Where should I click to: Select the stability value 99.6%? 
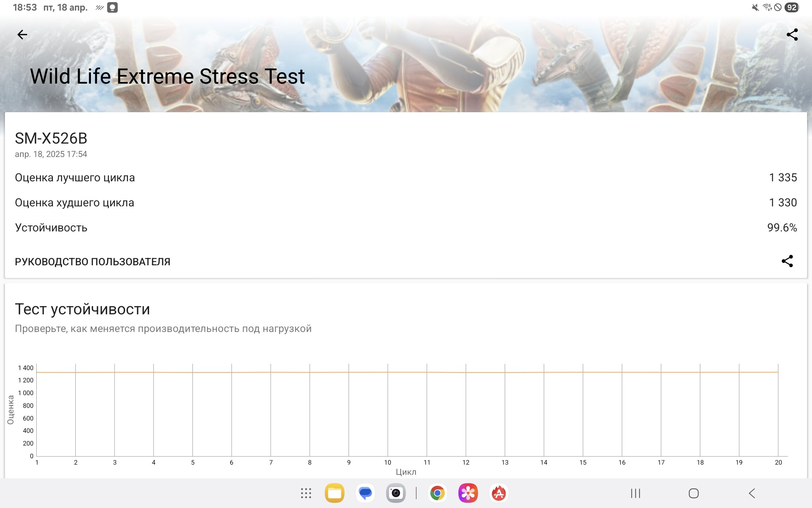(x=782, y=228)
